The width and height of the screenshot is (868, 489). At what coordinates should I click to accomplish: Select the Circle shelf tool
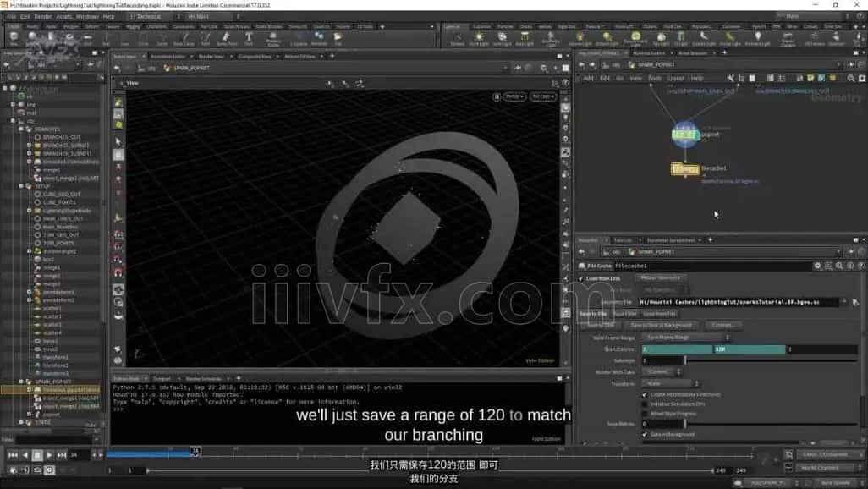(143, 38)
